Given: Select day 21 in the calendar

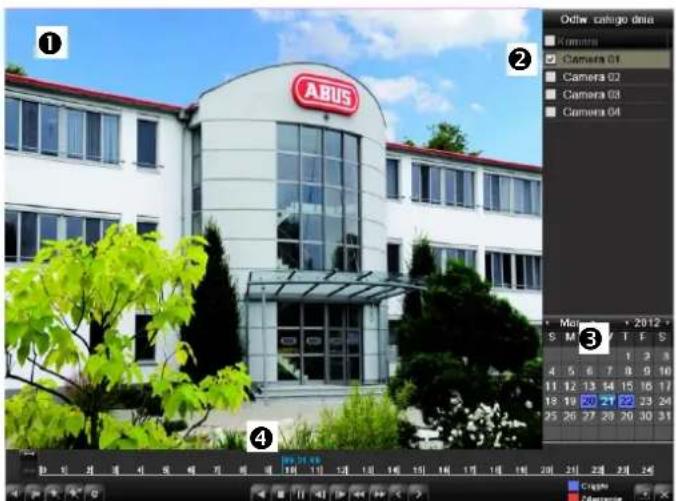Looking at the screenshot, I should pyautogui.click(x=605, y=402).
